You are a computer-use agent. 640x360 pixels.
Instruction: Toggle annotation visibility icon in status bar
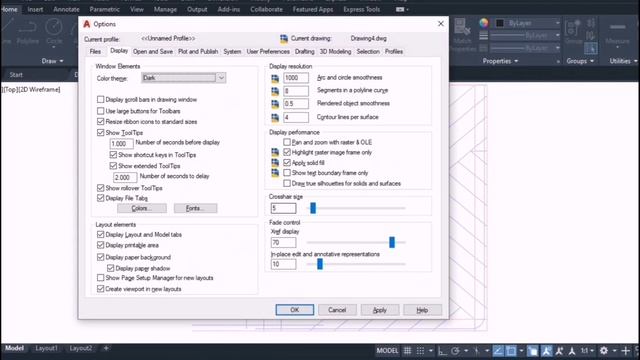pos(547,351)
